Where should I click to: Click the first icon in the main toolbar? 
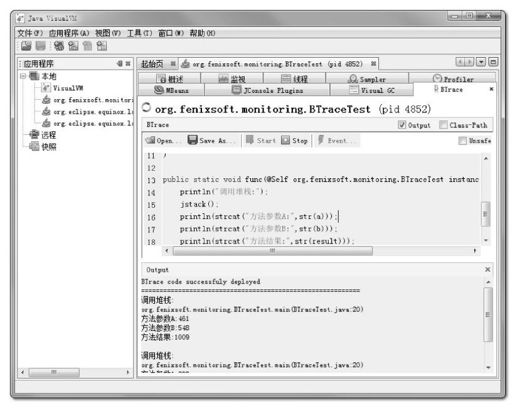tap(26, 46)
